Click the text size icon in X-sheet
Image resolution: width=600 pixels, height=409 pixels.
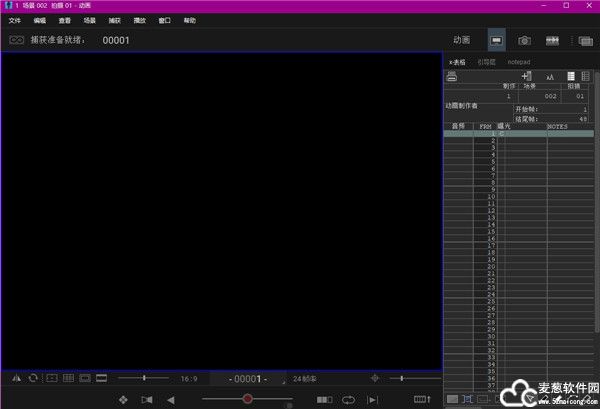549,76
